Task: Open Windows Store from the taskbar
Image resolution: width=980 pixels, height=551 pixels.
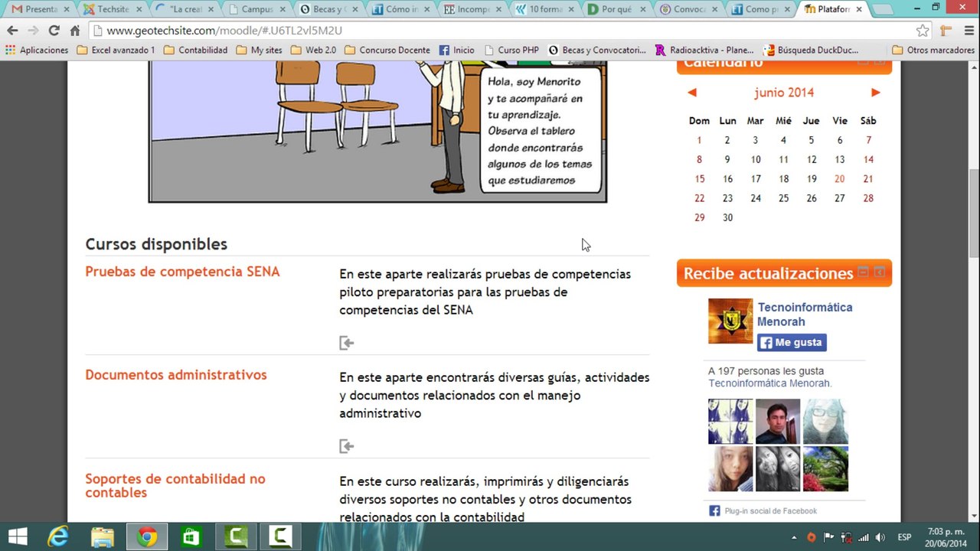Action: [191, 536]
